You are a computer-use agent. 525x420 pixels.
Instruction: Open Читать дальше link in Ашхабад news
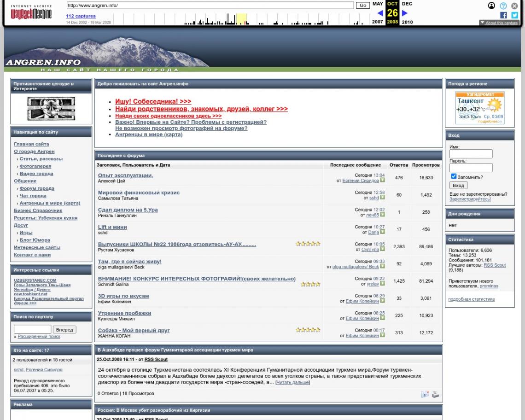292,383
